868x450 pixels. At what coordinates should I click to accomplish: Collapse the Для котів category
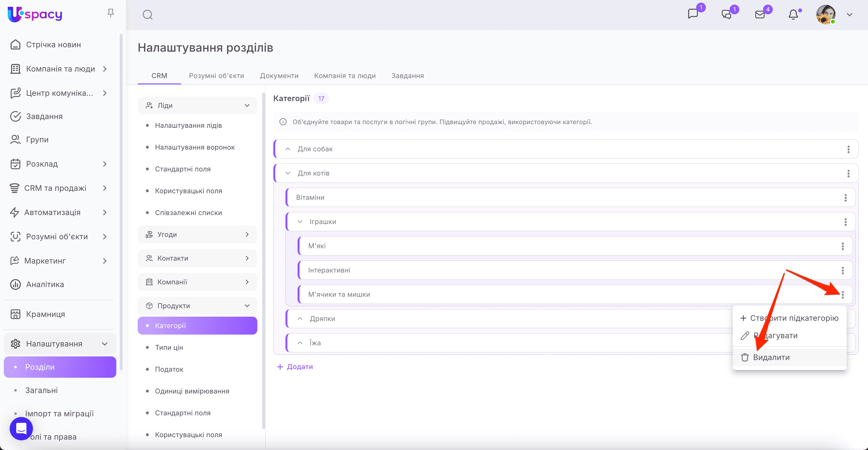(288, 173)
